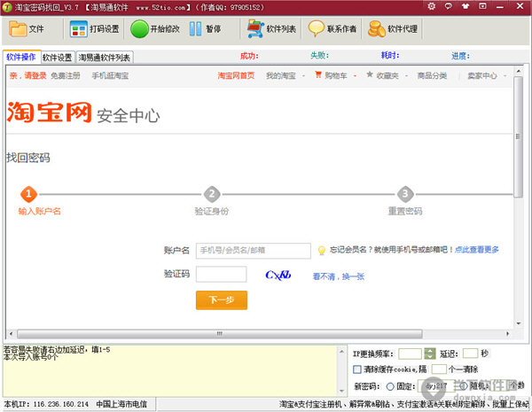Switch to the 软件设置 tab
The image size is (532, 412).
[58, 58]
